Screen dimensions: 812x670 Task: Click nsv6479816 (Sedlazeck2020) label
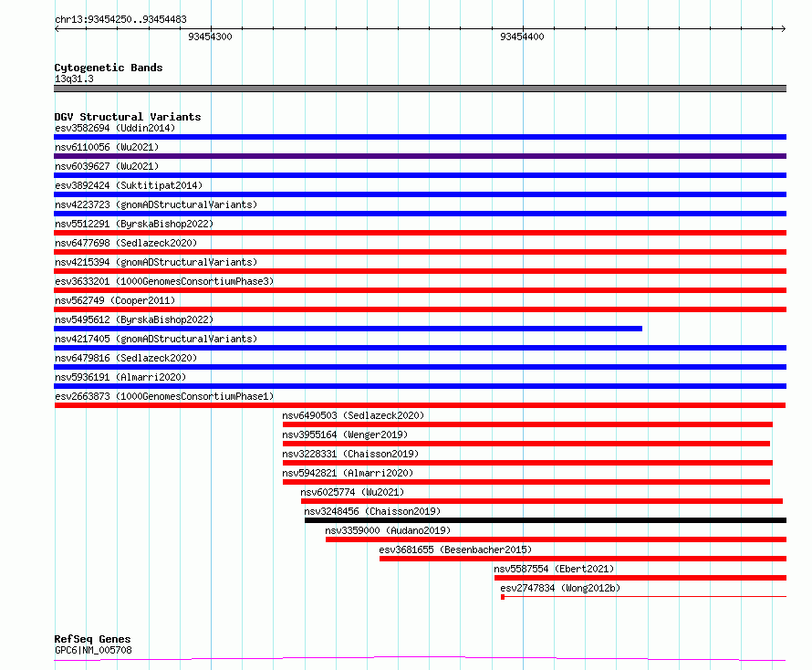pyautogui.click(x=126, y=358)
